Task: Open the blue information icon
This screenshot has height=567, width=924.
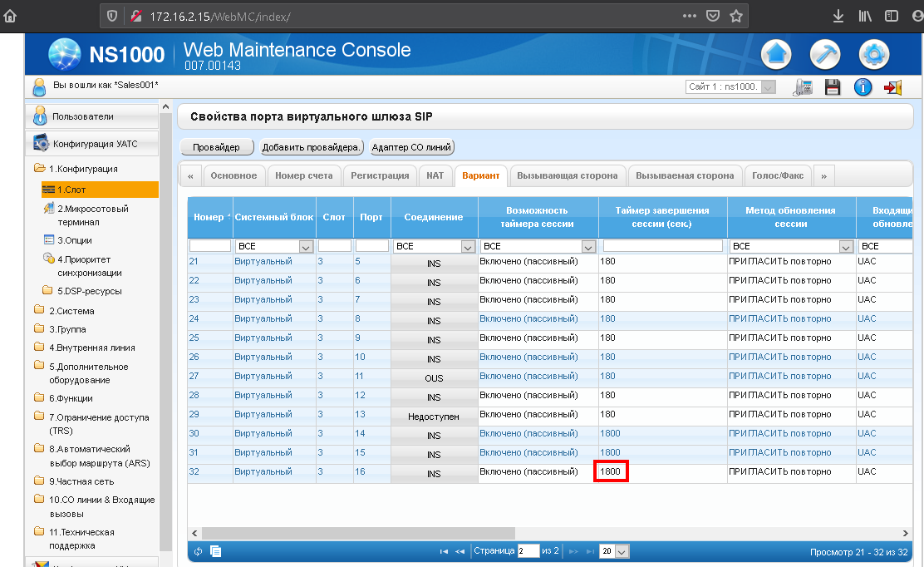Action: pos(863,87)
